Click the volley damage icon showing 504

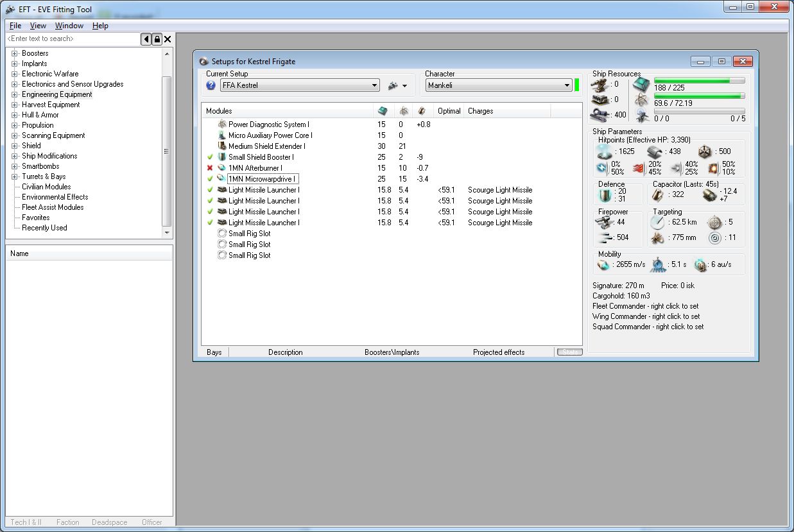604,237
